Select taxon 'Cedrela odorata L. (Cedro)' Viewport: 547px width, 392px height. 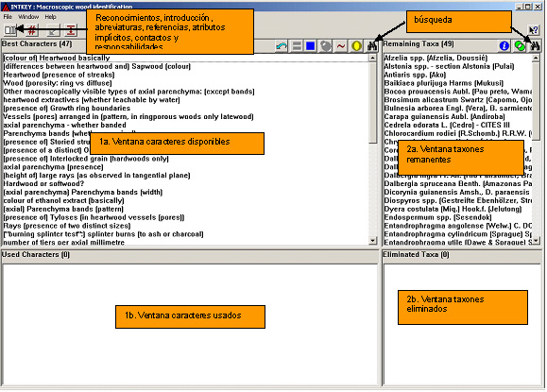[447, 125]
